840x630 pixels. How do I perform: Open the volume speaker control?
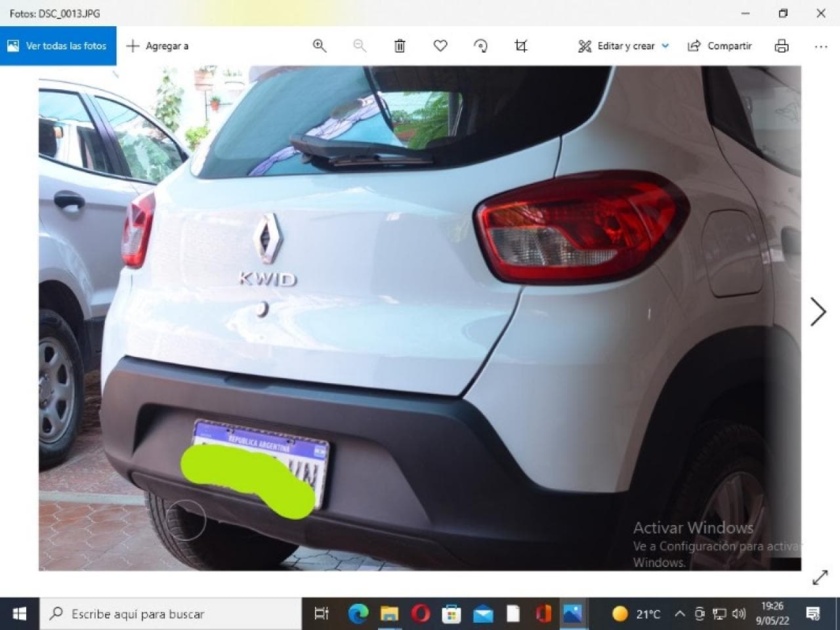[739, 614]
